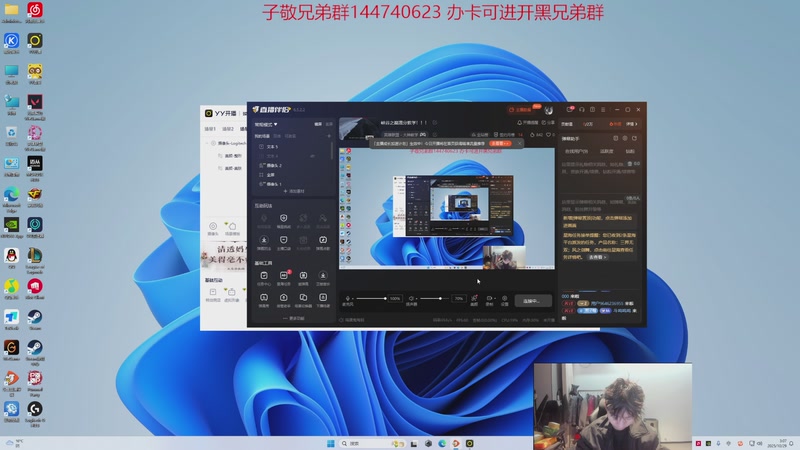The width and height of the screenshot is (800, 450).
Task: Click the third icon in the 基础工具 first row
Action: [303, 276]
